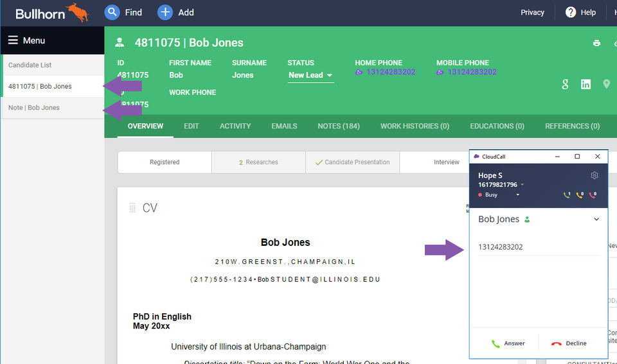Viewport: 617px width, 364px height.
Task: Click the green contact icon beside Bob Jones
Action: [527, 220]
